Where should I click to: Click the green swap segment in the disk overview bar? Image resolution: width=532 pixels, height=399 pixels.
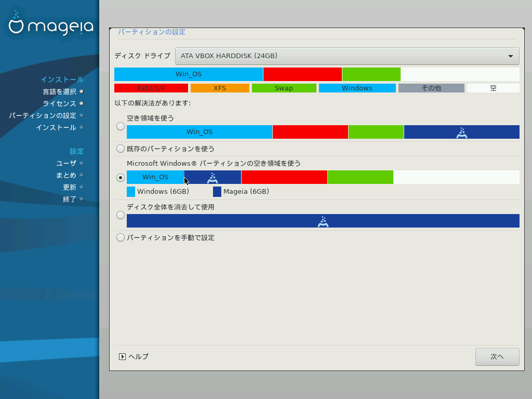(371, 74)
